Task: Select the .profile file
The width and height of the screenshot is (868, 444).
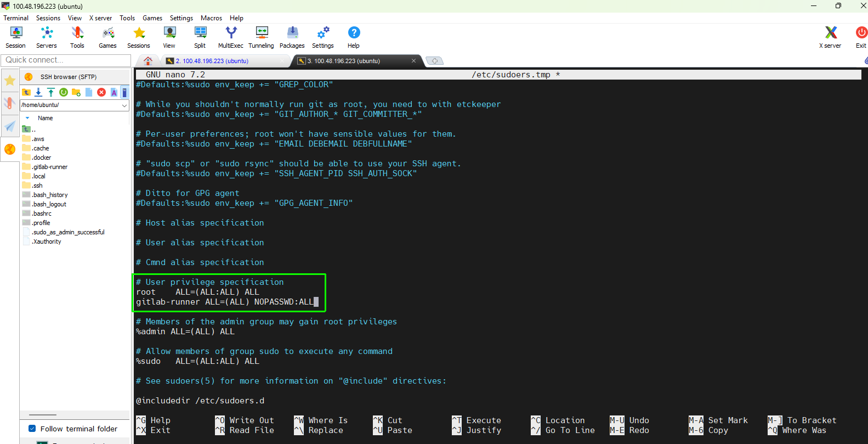Action: 41,223
